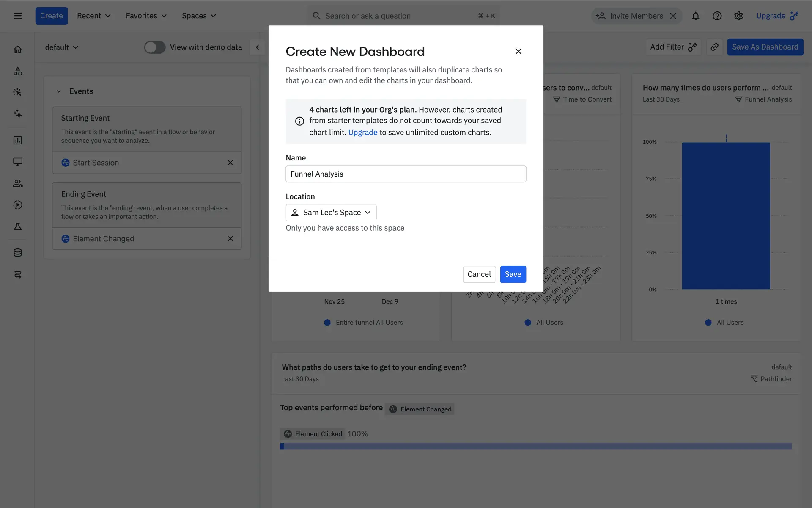This screenshot has width=812, height=508.
Task: Open the help question mark icon
Action: pos(717,16)
